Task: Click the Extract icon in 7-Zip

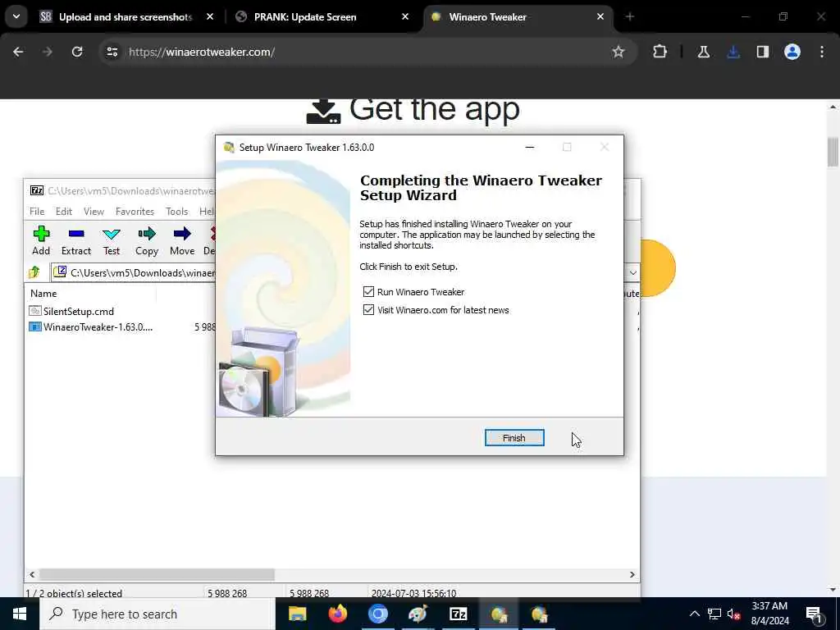Action: [76, 240]
